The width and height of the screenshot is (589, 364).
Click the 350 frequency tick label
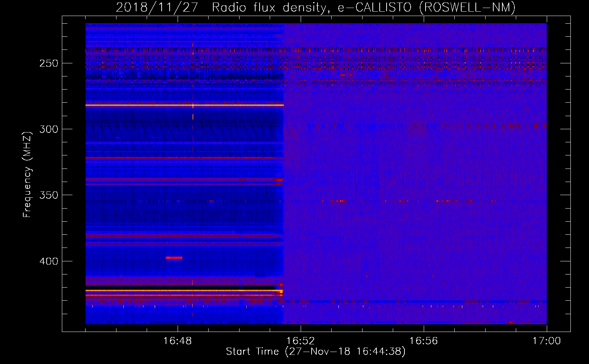49,195
